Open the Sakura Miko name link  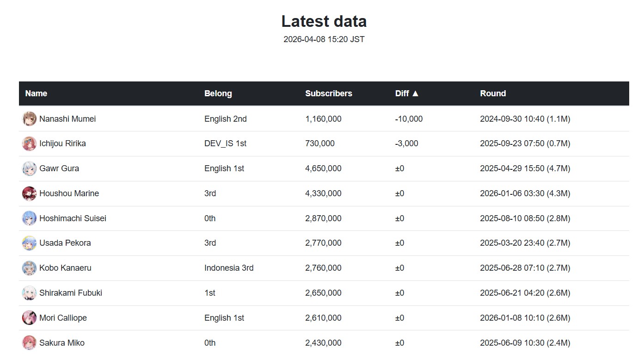click(62, 343)
